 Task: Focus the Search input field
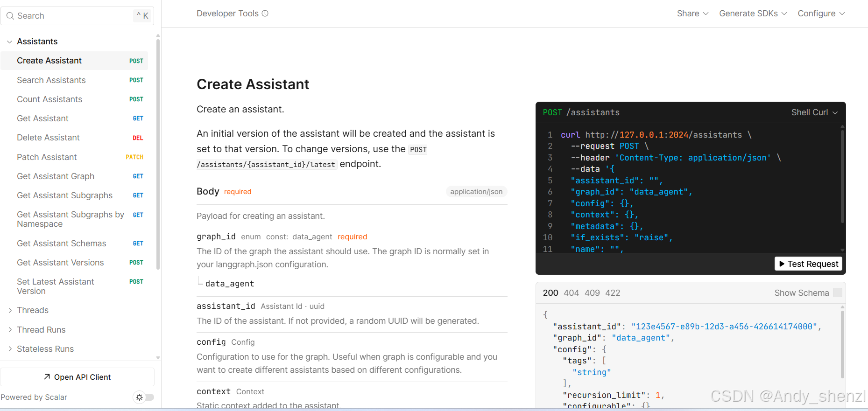[x=78, y=16]
